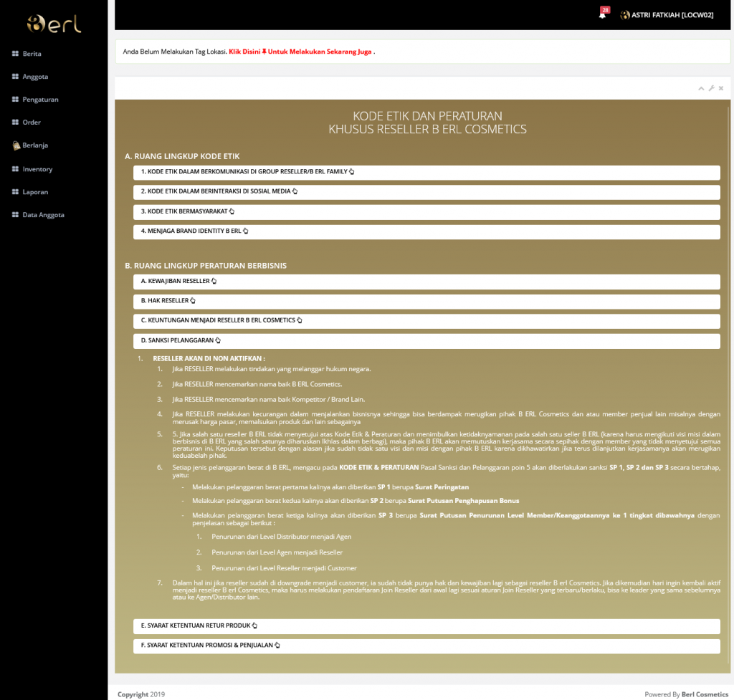Open the panel's wrench settings icon
The height and width of the screenshot is (700, 734).
(711, 88)
